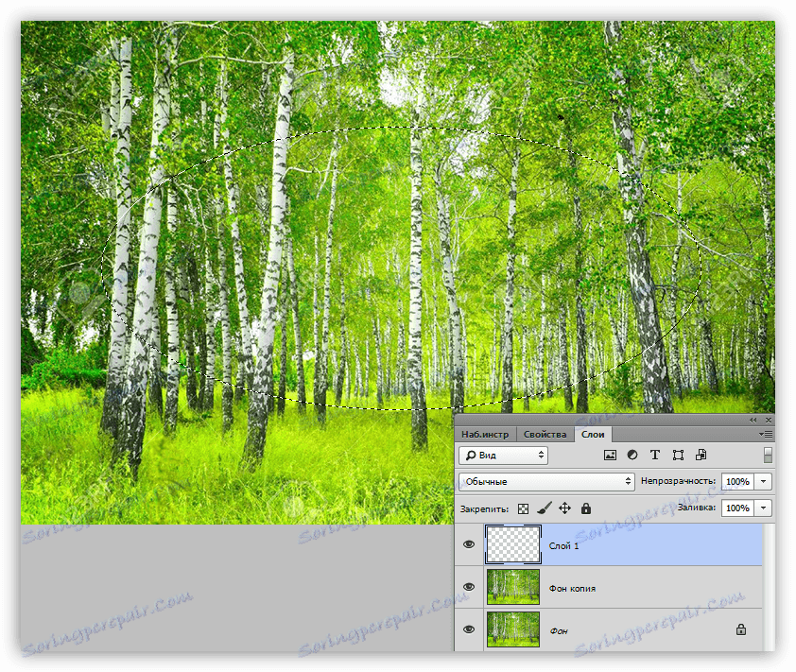Select the Слой 1 layer thumbnail
This screenshot has width=796, height=672.
coord(512,544)
